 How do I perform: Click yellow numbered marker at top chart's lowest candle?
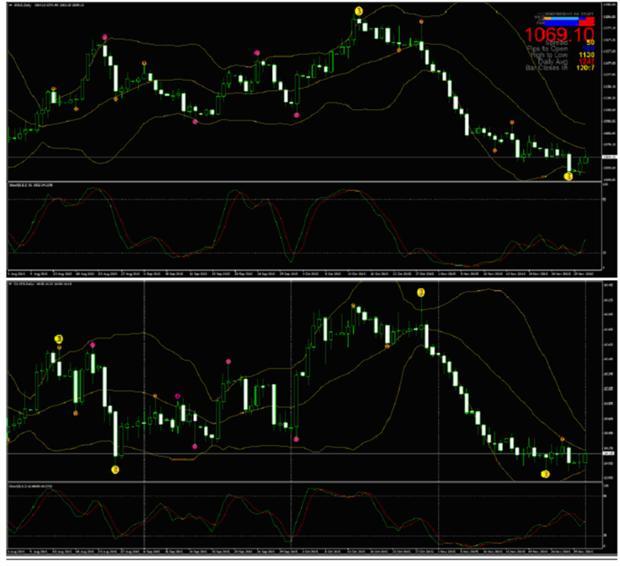(568, 176)
